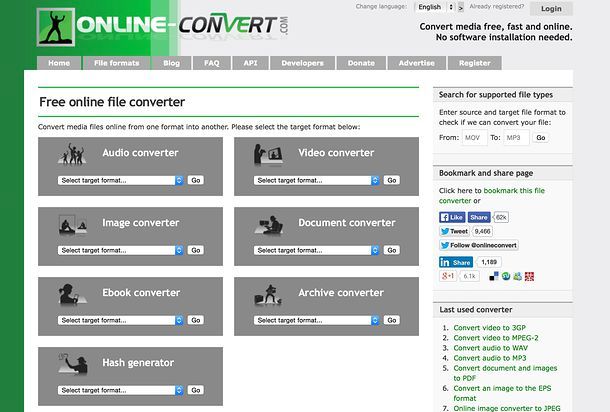Open the Advertise tab
The width and height of the screenshot is (610, 412).
pos(417,63)
